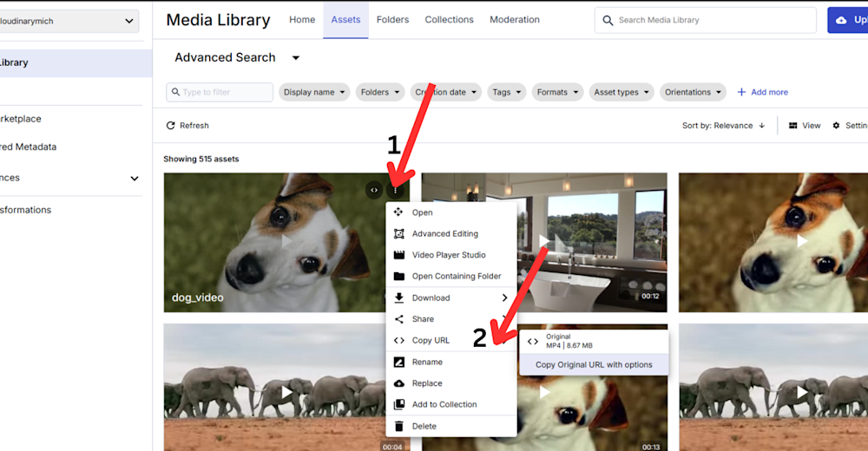Click the Upload button

click(x=847, y=20)
